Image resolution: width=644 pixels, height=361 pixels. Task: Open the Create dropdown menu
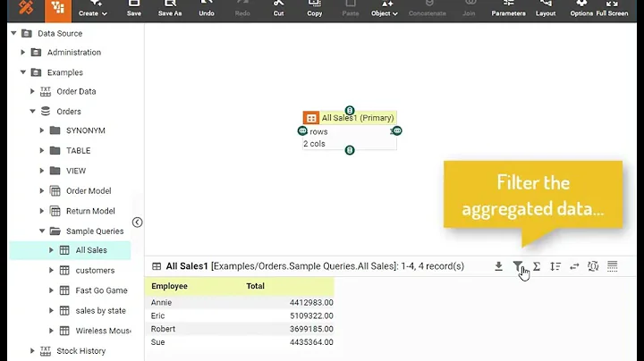click(x=93, y=9)
